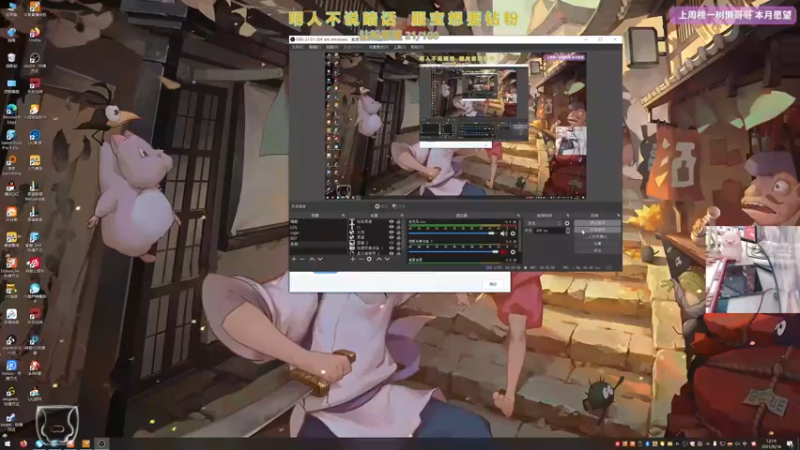Open Windows Start button on taskbar
The width and height of the screenshot is (800, 450).
(x=7, y=444)
